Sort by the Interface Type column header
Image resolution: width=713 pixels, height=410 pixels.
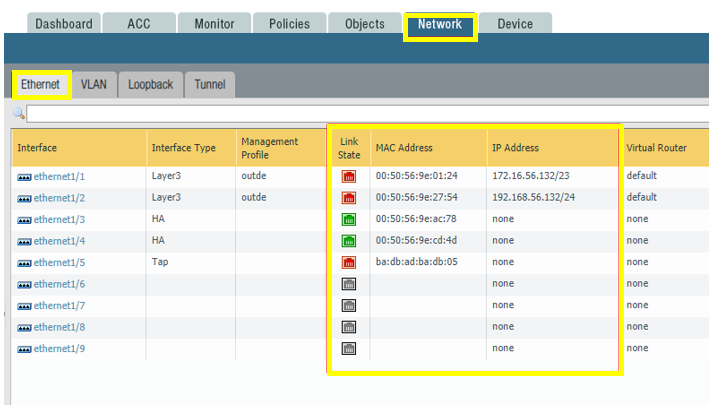191,148
